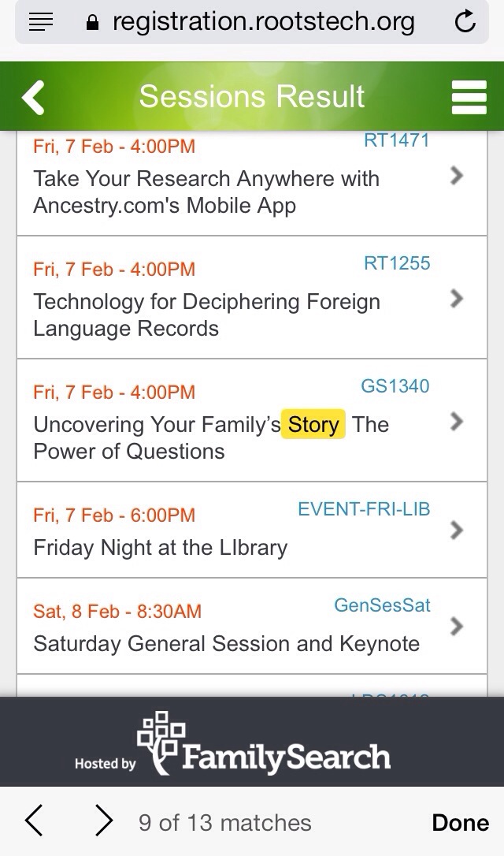Go to next search match arrow

[104, 821]
